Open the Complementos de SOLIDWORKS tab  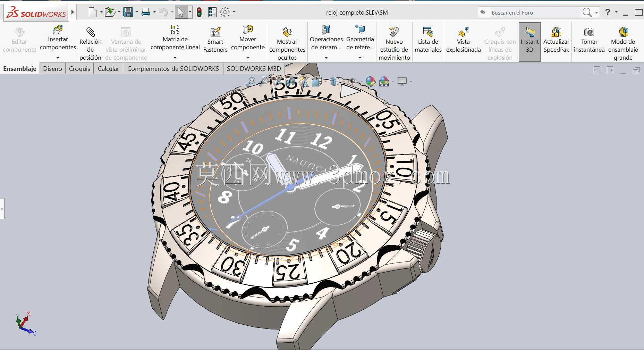(x=173, y=69)
